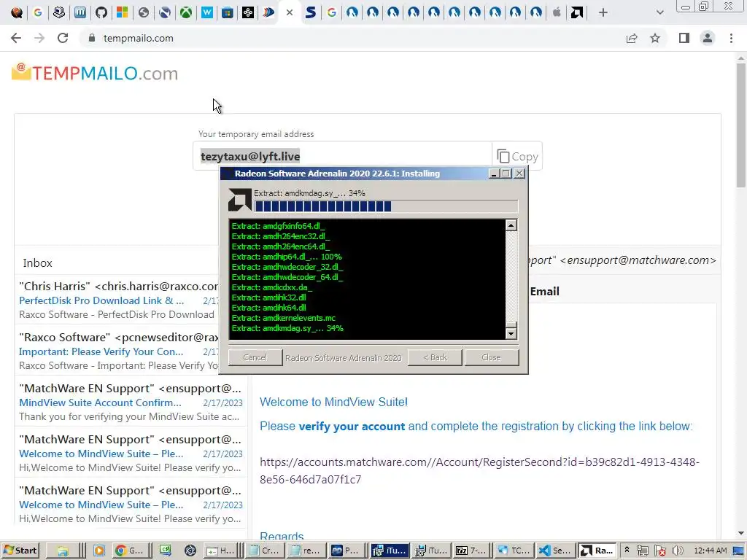The width and height of the screenshot is (747, 560).
Task: Focus the address bar showing tempmailo.com
Action: (x=352, y=38)
